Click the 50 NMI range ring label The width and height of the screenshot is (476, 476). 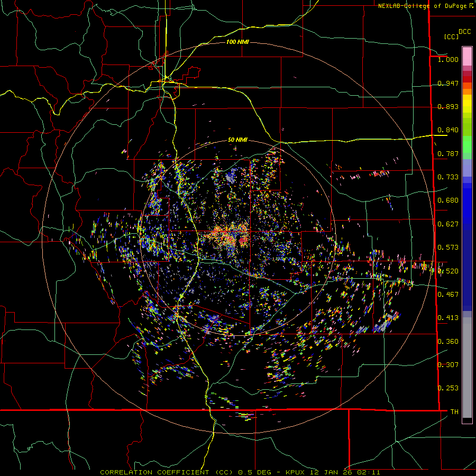tap(237, 140)
